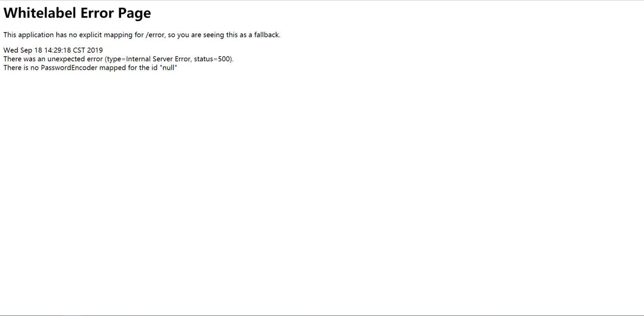Click the words "unexpected error"
This screenshot has width=644, height=316.
click(x=75, y=59)
